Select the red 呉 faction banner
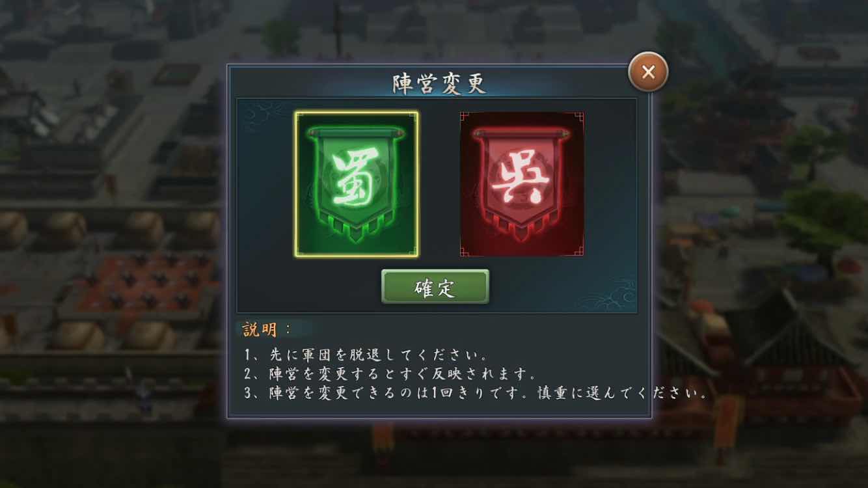Image resolution: width=868 pixels, height=488 pixels. pos(521,183)
